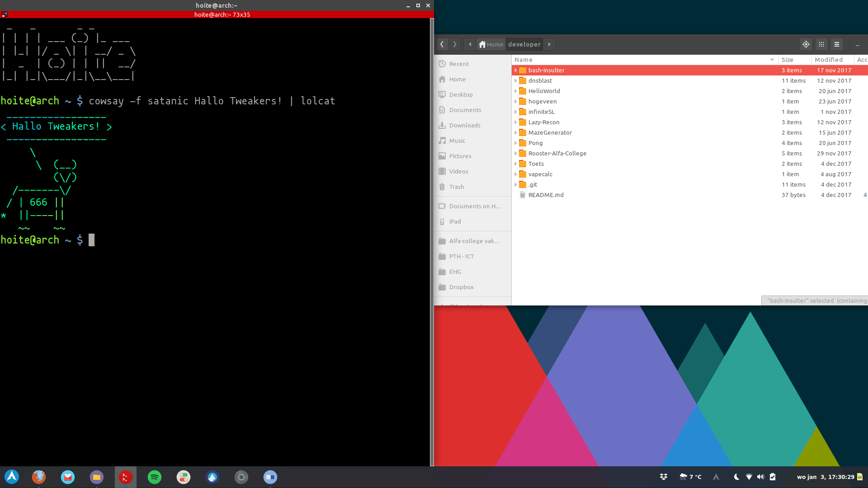Screen dimensions: 868x488
Task: Select Trash in the sidebar
Action: click(456, 187)
